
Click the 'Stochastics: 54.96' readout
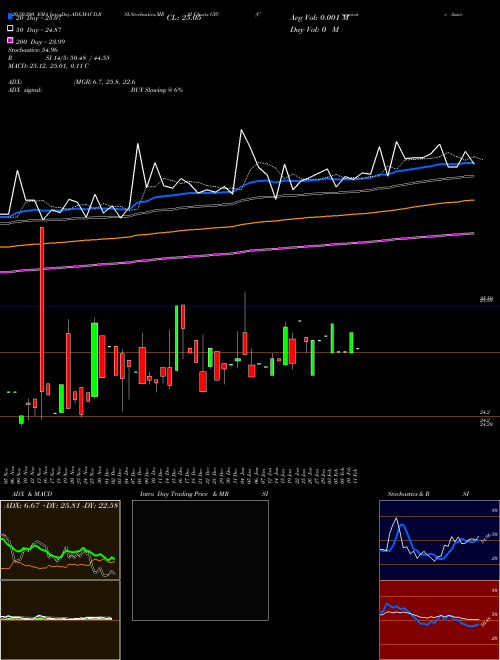point(32,50)
